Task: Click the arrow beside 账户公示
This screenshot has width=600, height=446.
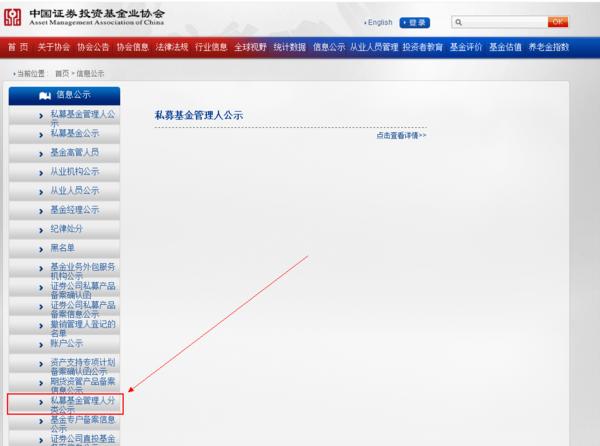Action: pos(41,345)
